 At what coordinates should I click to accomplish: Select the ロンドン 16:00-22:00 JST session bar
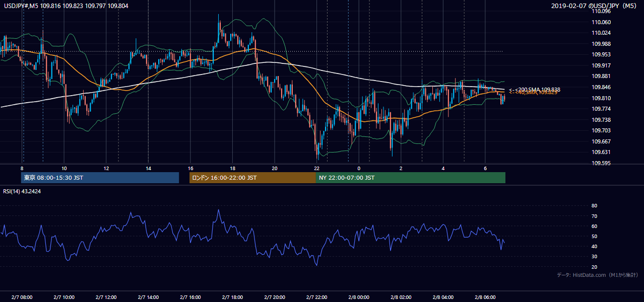252,178
